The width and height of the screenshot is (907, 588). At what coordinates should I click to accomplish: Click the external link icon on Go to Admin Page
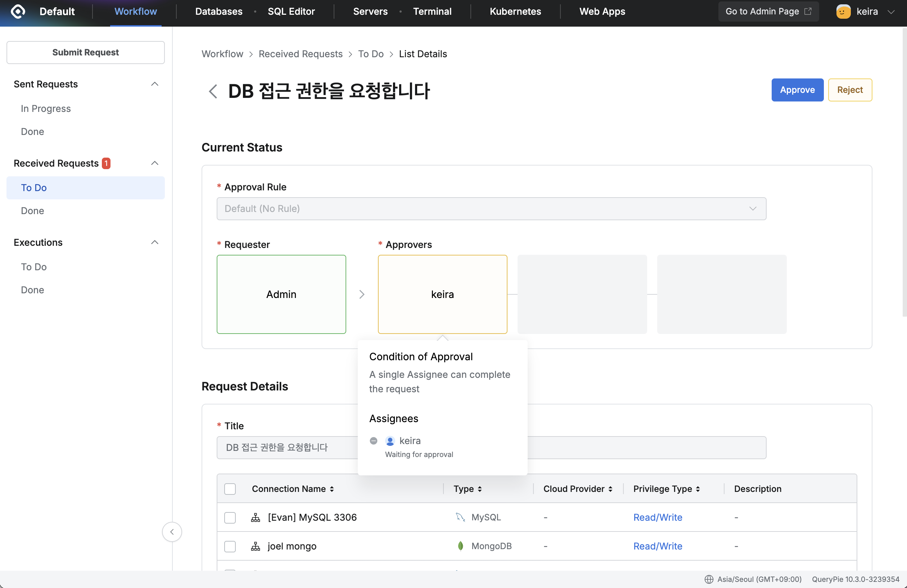coord(809,11)
